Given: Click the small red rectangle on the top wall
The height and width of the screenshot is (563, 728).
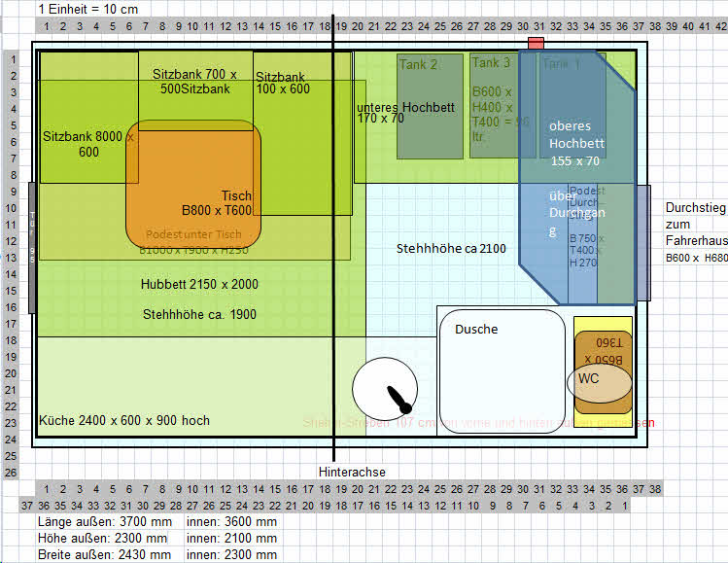Looking at the screenshot, I should [536, 44].
